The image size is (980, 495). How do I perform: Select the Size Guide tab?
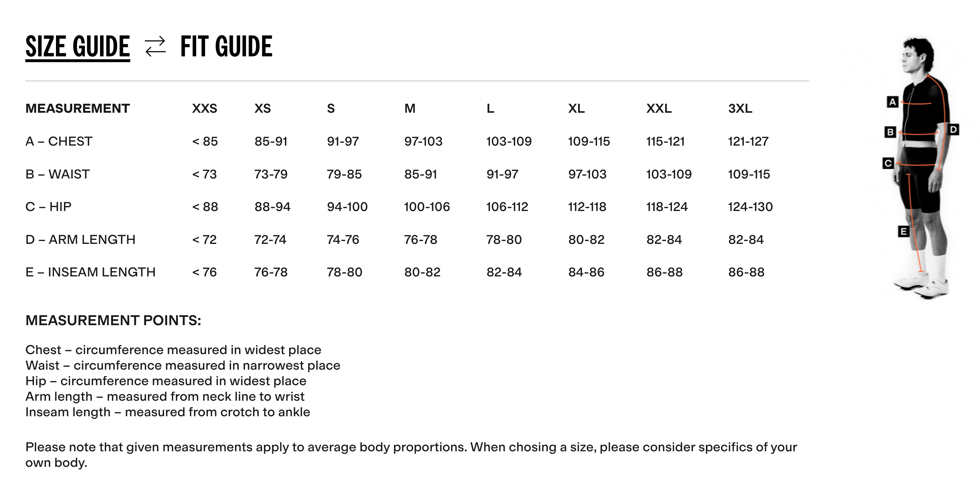(78, 47)
